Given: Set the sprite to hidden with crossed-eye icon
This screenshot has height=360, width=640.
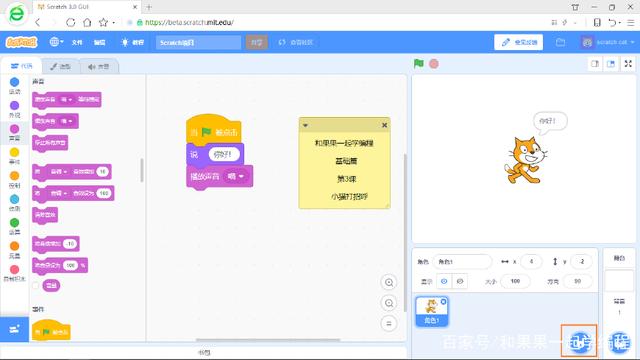Looking at the screenshot, I should click(460, 281).
